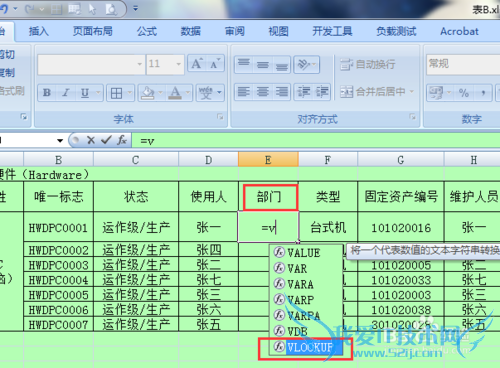This screenshot has height=368, width=500.
Task: Cancel formula entry X button
Action: [x=91, y=140]
